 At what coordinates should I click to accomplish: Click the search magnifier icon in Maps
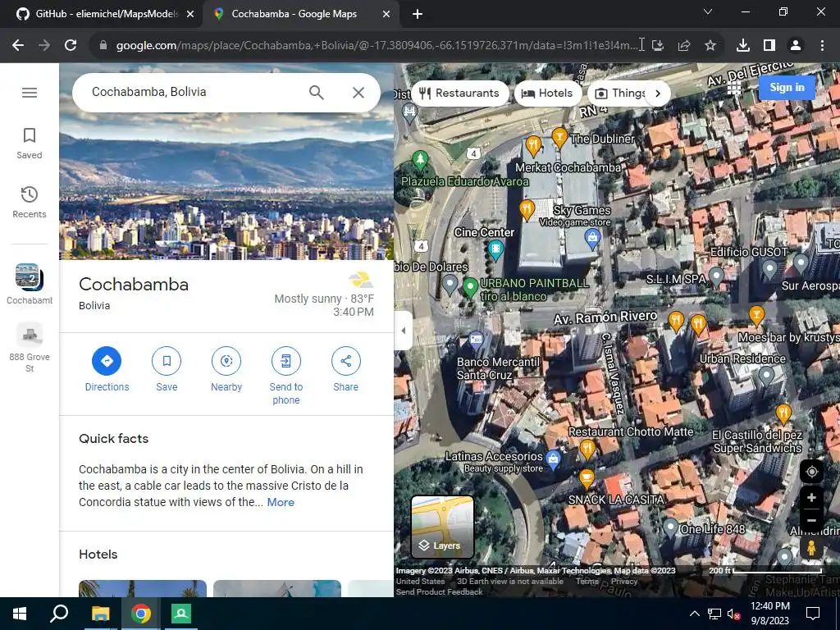click(x=317, y=93)
